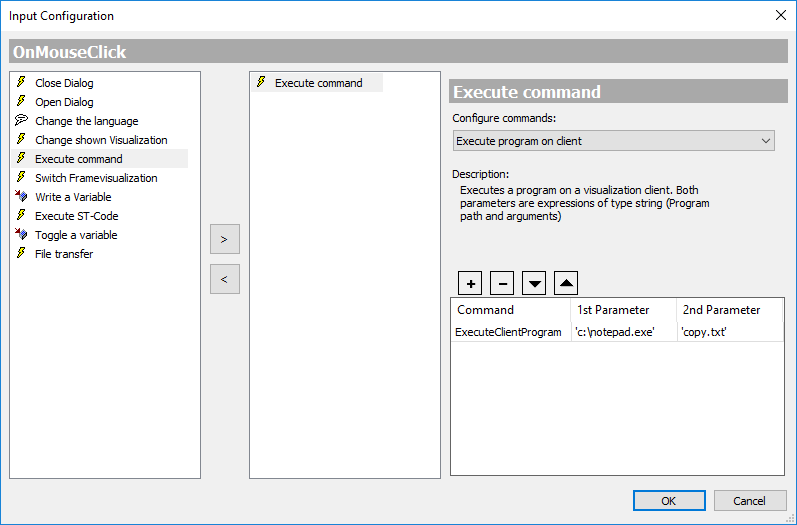Confirm the configuration with OK
797x525 pixels.
tap(669, 501)
